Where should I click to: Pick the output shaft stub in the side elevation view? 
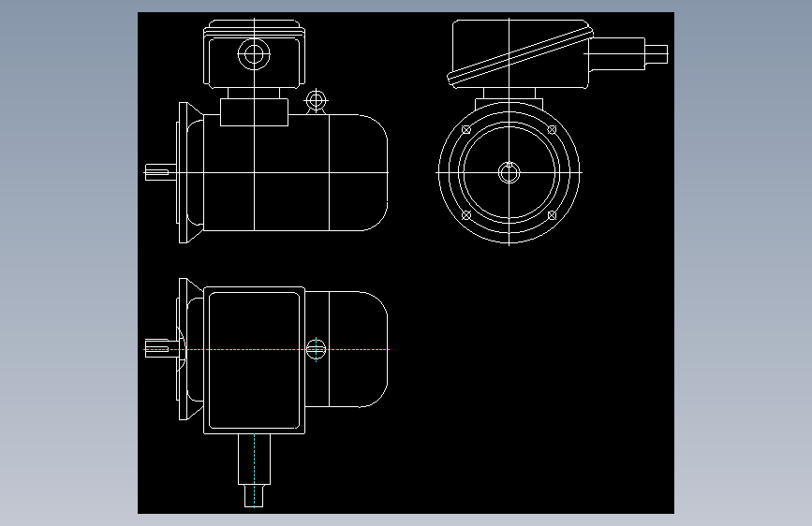[x=161, y=172]
